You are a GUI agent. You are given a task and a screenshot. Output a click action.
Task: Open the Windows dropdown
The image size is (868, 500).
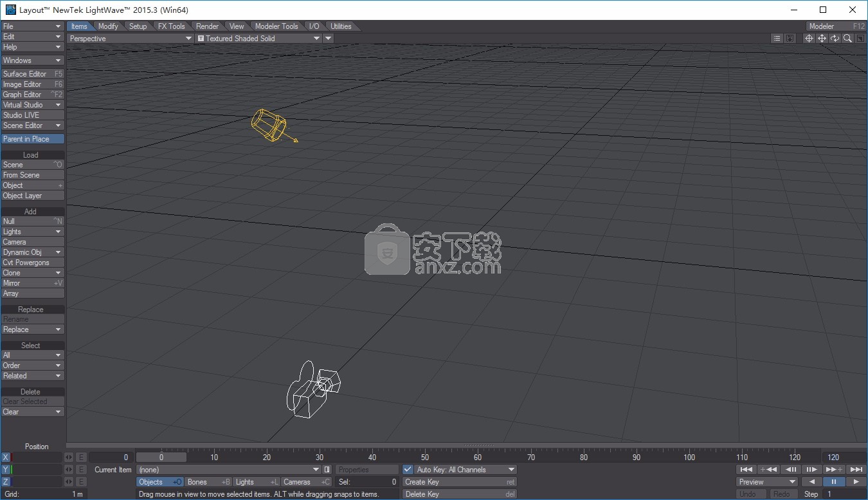pos(33,60)
